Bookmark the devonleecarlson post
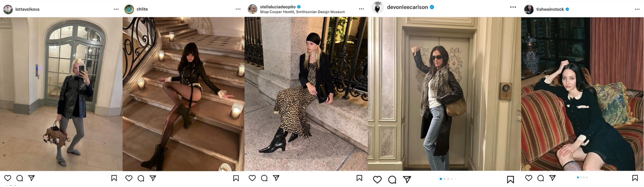 (x=510, y=179)
